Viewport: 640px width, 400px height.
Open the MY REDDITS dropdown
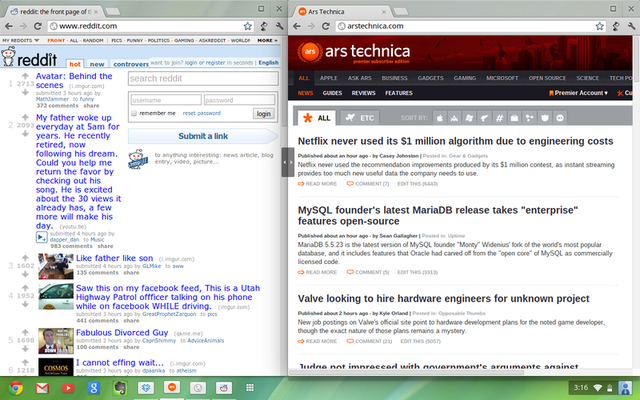tap(20, 40)
